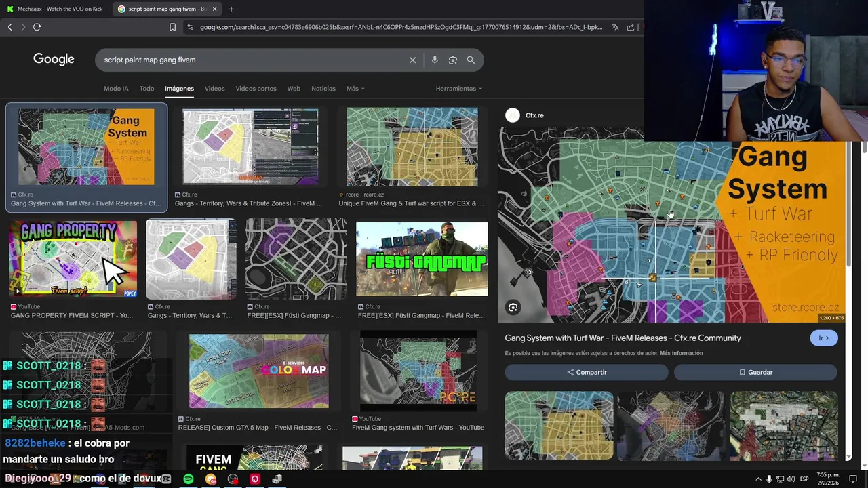This screenshot has width=868, height=488.
Task: Open the red recorder app taskbar icon
Action: [x=255, y=479]
